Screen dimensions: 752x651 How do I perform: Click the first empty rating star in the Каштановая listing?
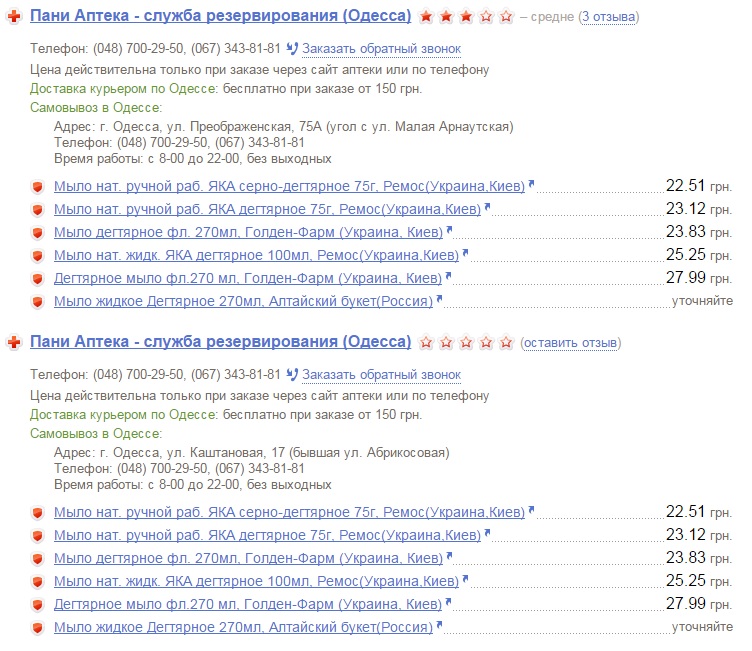[x=427, y=343]
